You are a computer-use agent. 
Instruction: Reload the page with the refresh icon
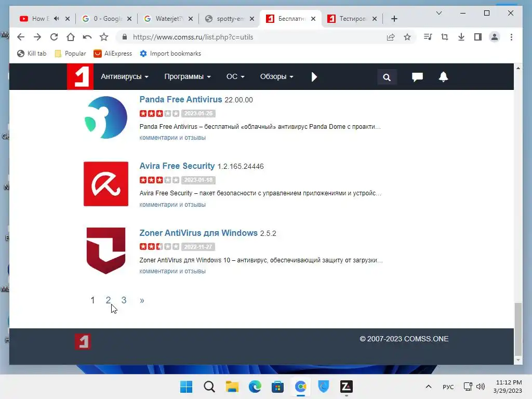tap(54, 37)
